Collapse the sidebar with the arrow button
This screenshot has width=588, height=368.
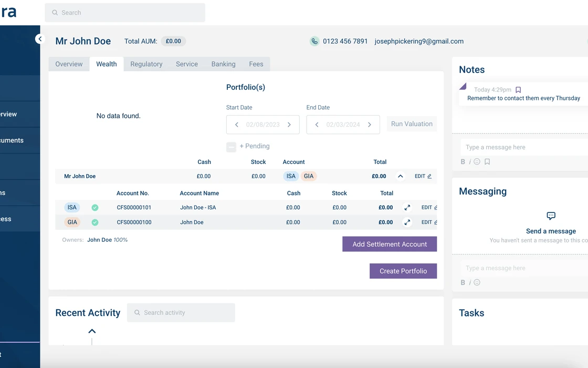(x=40, y=39)
